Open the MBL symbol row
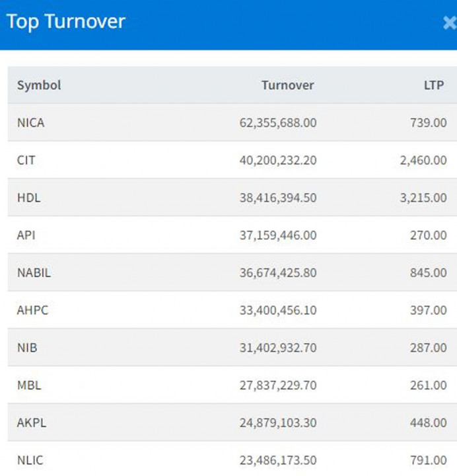Image resolution: width=457 pixels, height=476 pixels. [29, 385]
